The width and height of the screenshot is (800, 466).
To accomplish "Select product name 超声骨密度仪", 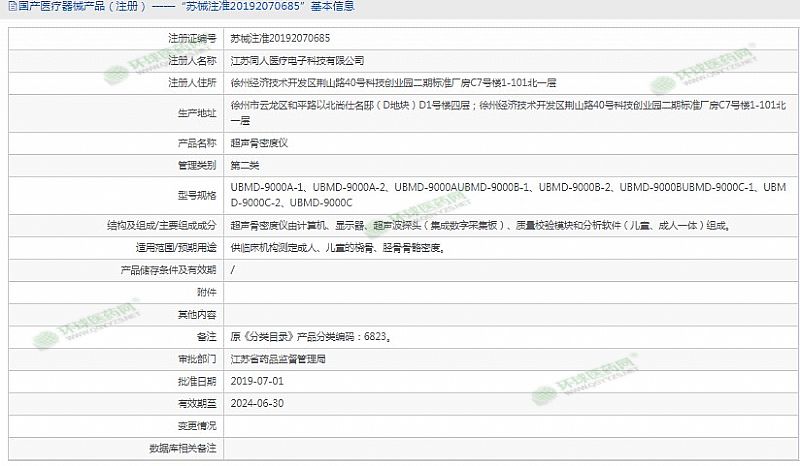I will pyautogui.click(x=258, y=142).
